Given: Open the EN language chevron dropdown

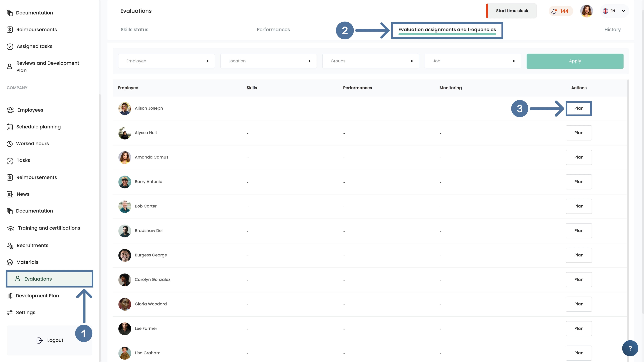Looking at the screenshot, I should [x=623, y=11].
